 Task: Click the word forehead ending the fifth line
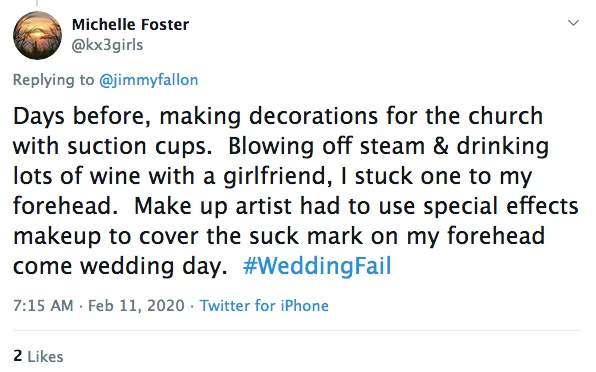tap(496, 236)
